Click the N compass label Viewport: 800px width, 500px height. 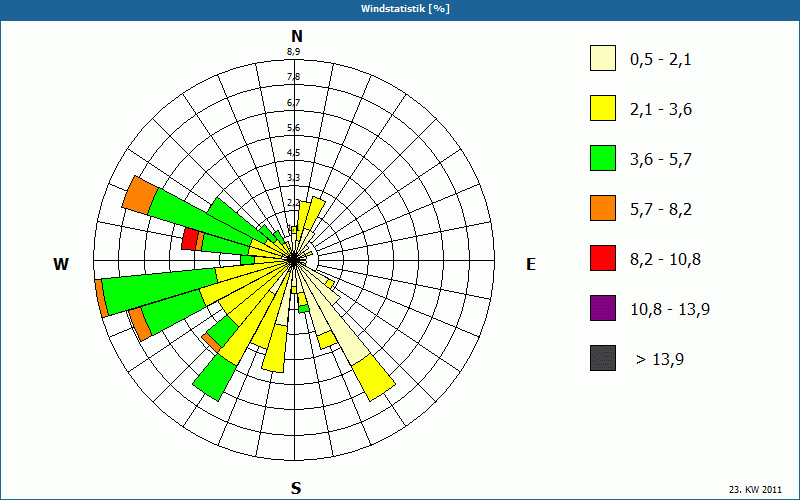pyautogui.click(x=297, y=36)
